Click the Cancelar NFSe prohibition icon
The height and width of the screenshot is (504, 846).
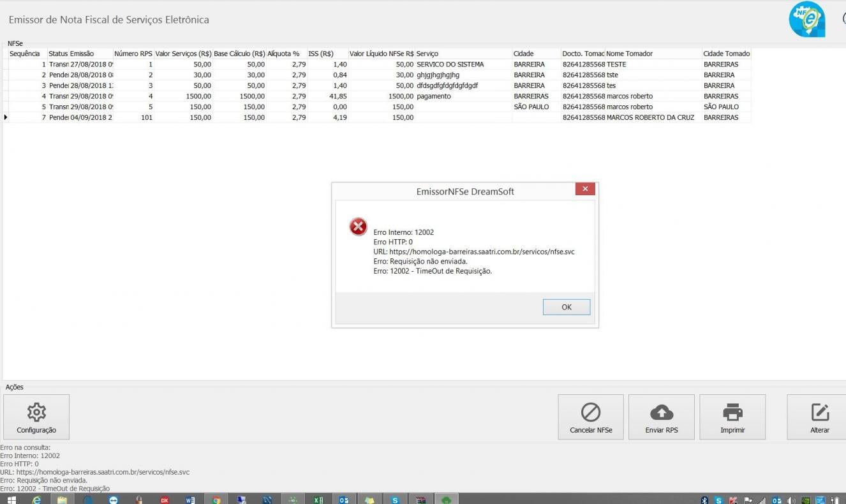coord(591,411)
